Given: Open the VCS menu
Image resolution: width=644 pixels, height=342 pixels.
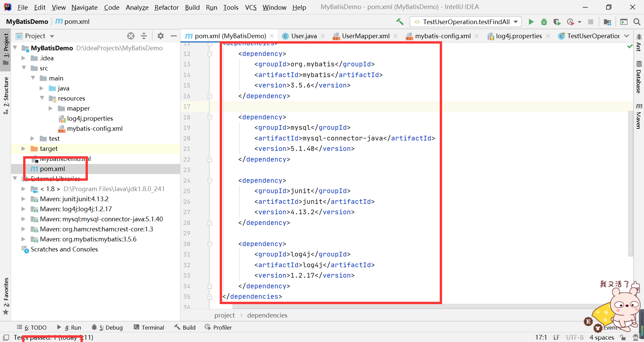Looking at the screenshot, I should click(251, 7).
